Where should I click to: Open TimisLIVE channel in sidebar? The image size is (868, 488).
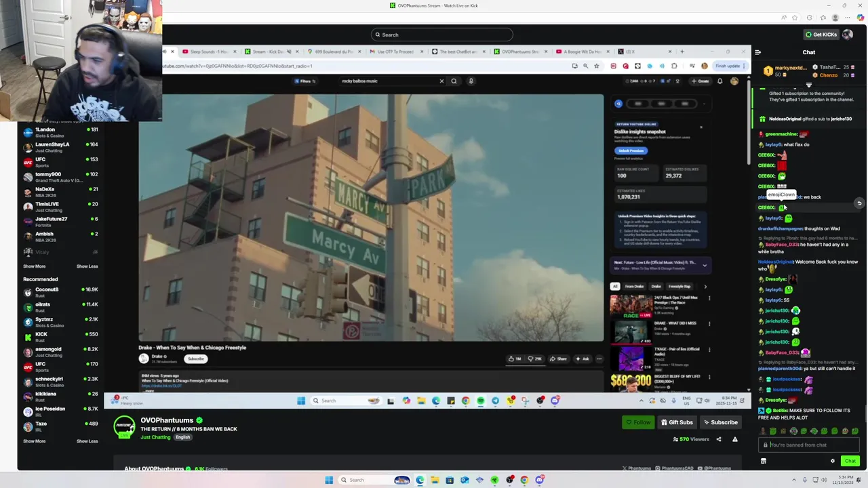click(x=61, y=207)
